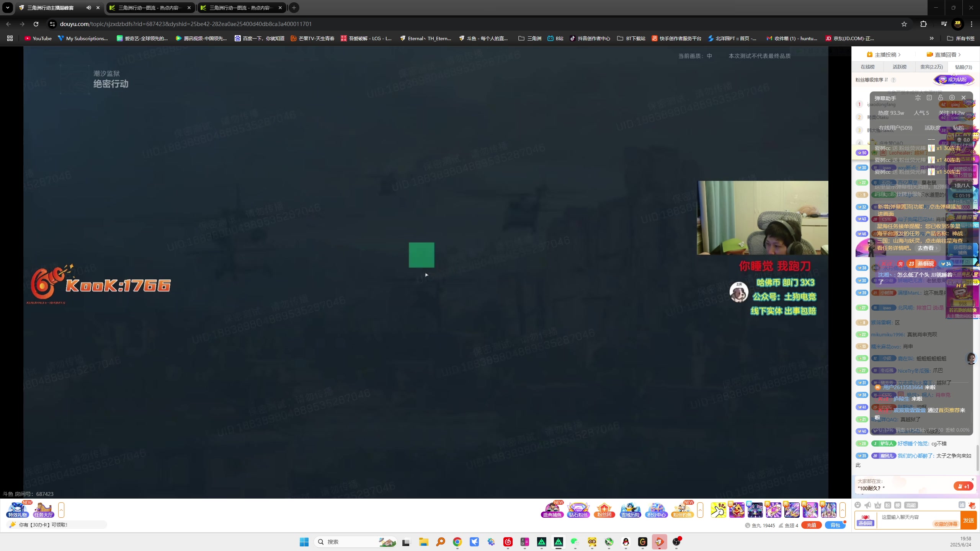Switch to the 在线榜 tab
The height and width of the screenshot is (551, 980).
(867, 67)
